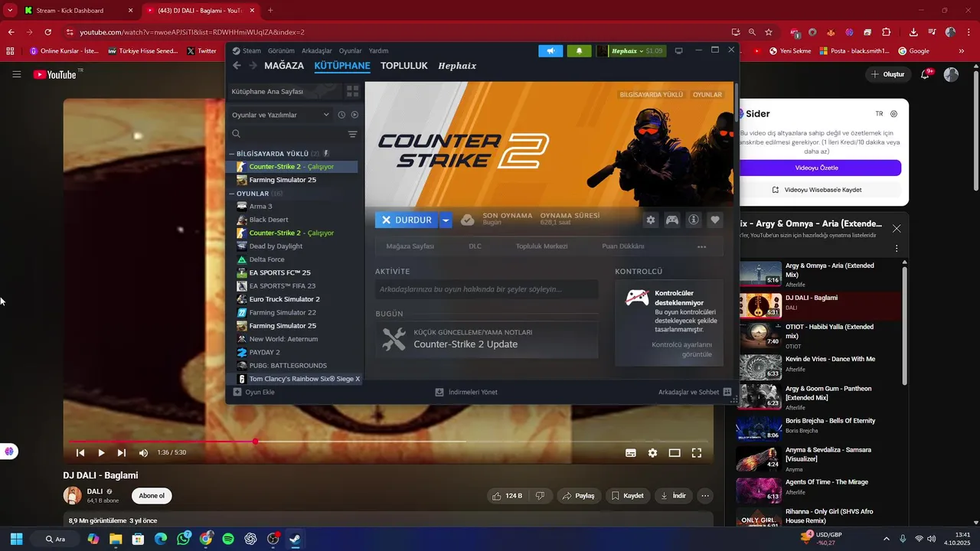Click Steam announcements megaphone button

(550, 51)
